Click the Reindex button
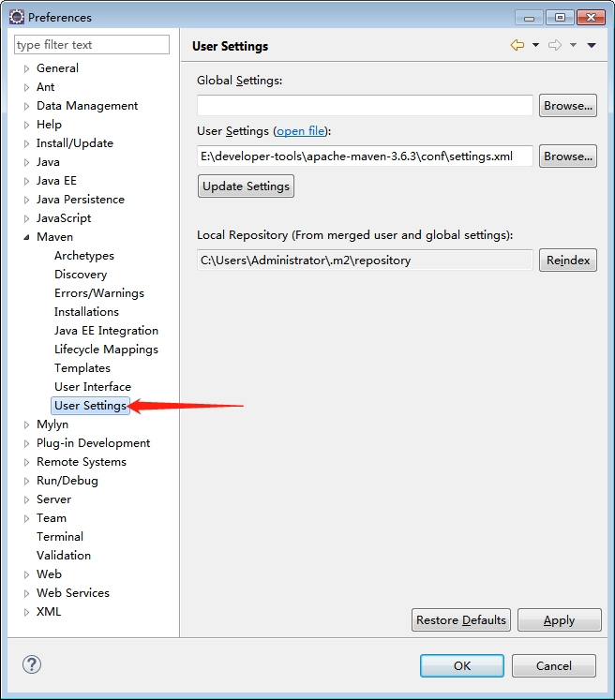The width and height of the screenshot is (615, 700). coord(568,261)
